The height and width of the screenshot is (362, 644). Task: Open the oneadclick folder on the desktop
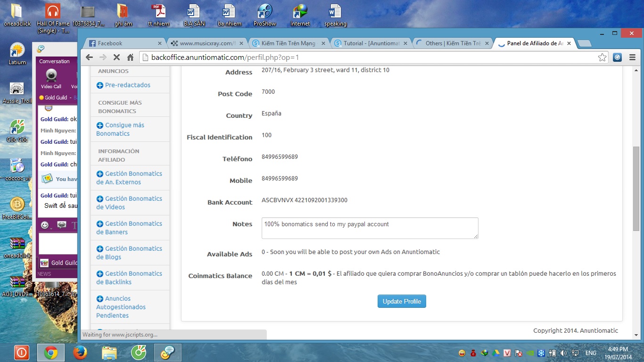tap(17, 14)
